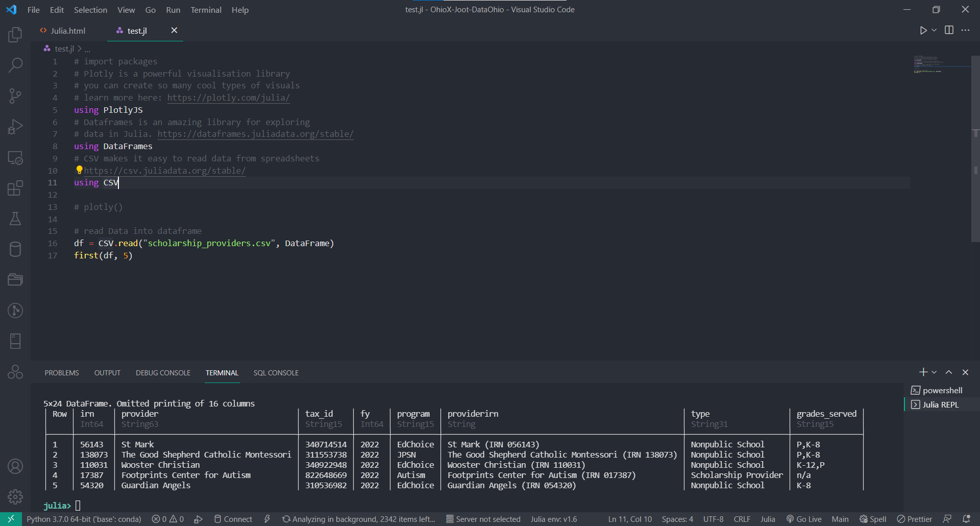Toggle the Spell checker status

click(872, 519)
